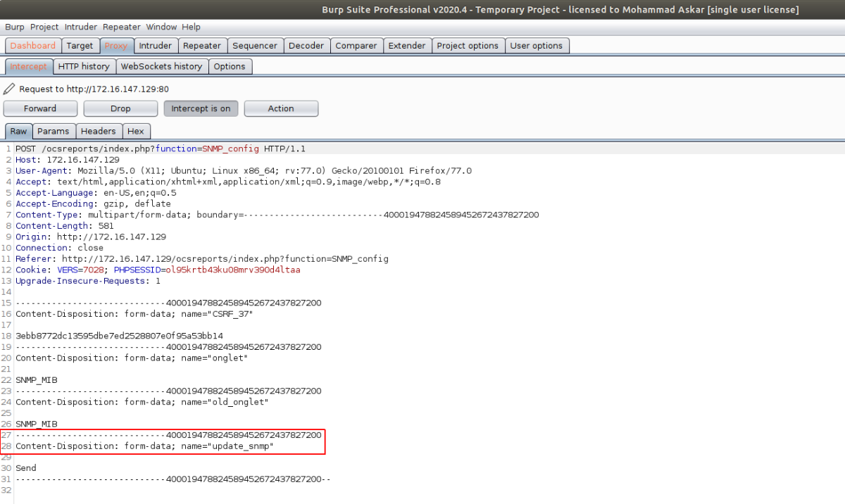The image size is (845, 504).
Task: Click the name="update_snmp" form-data line
Action: (144, 446)
